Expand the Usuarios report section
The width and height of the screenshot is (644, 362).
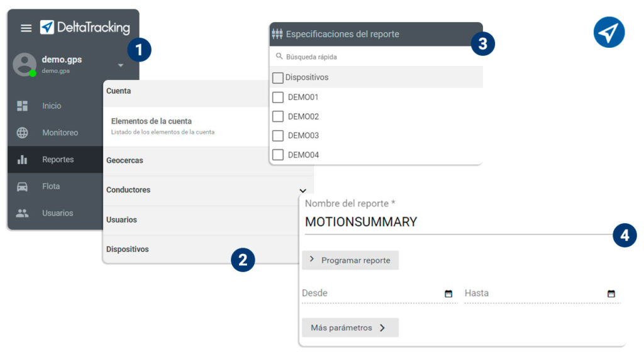tap(201, 220)
